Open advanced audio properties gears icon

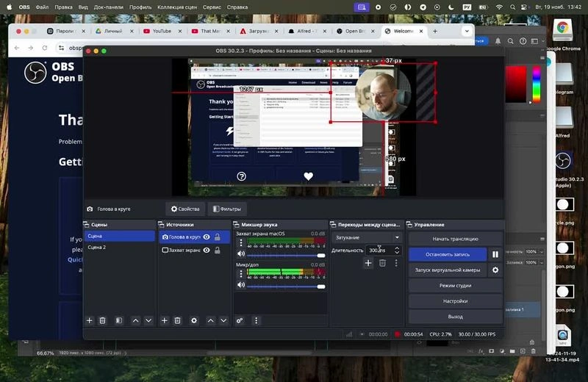(x=240, y=320)
